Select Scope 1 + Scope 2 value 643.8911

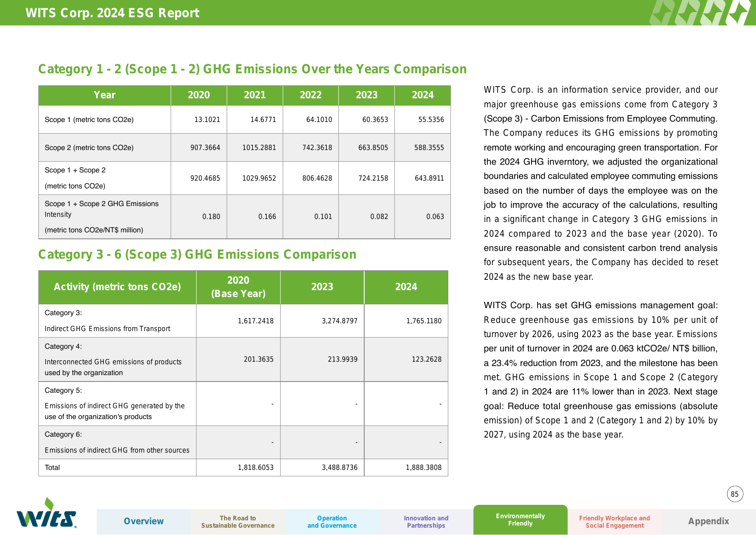[x=429, y=178]
